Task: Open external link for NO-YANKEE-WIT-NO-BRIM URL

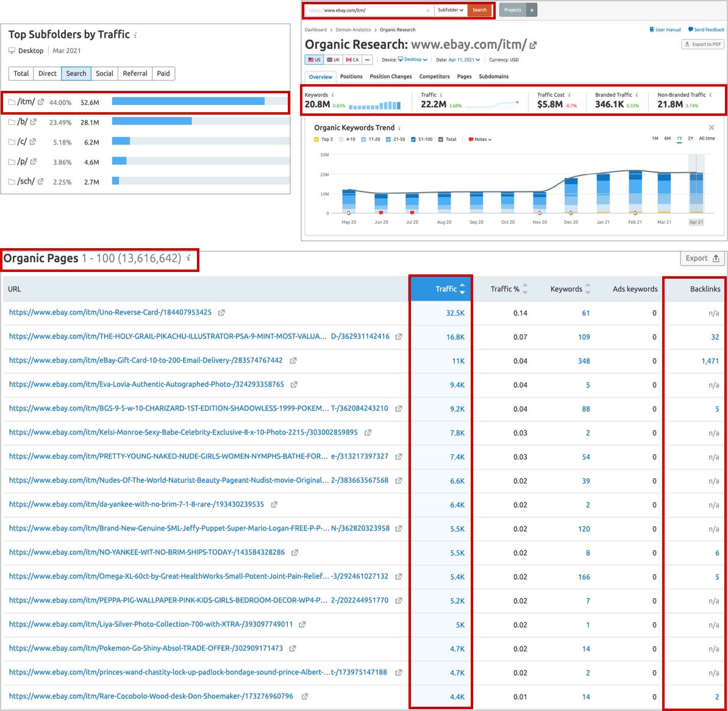Action: click(294, 552)
